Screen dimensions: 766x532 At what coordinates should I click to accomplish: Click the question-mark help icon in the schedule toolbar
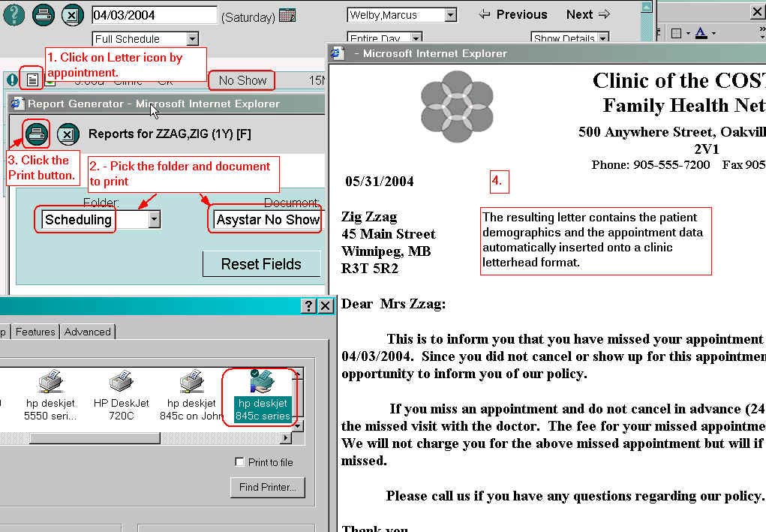pos(14,14)
